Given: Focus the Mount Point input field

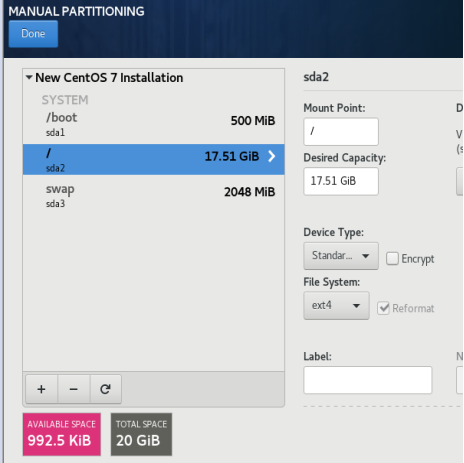Looking at the screenshot, I should 341,131.
